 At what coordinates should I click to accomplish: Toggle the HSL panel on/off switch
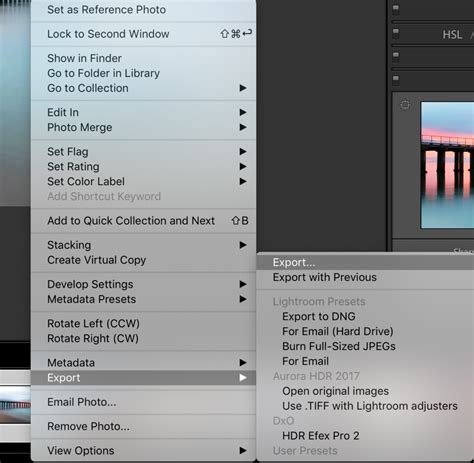[x=396, y=34]
